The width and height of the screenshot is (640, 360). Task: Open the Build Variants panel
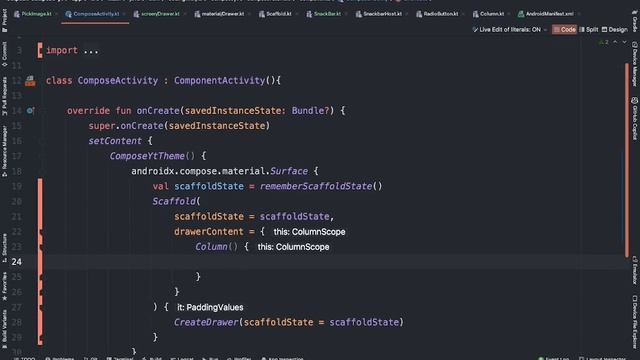click(x=4, y=329)
